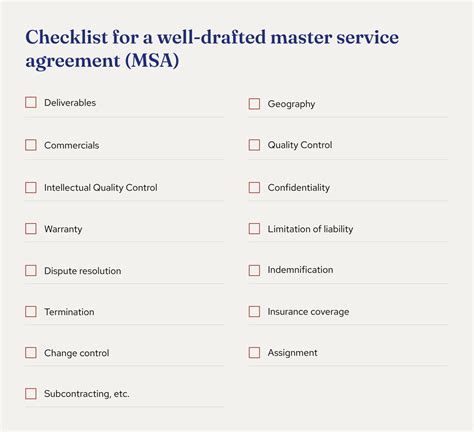This screenshot has width=474, height=432.
Task: Tick the Commercials checkbox
Action: [31, 145]
